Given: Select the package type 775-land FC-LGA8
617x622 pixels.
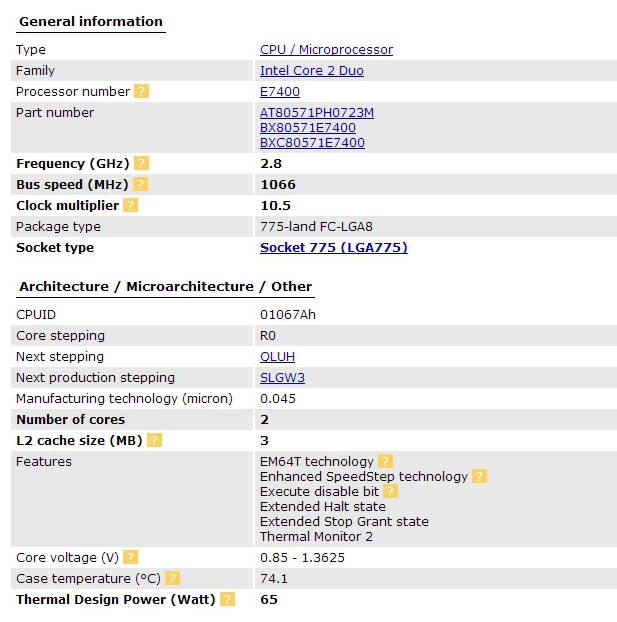Looking at the screenshot, I should coord(316,227).
